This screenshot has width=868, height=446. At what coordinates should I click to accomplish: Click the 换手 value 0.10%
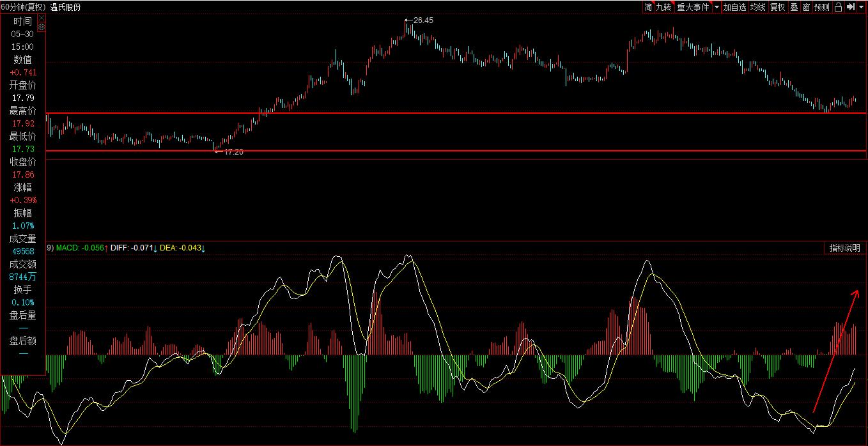[x=22, y=302]
